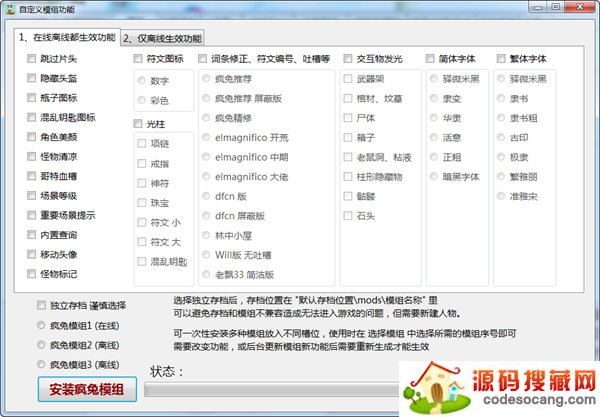Select the 在线离线都生效功能 tab

(66, 37)
